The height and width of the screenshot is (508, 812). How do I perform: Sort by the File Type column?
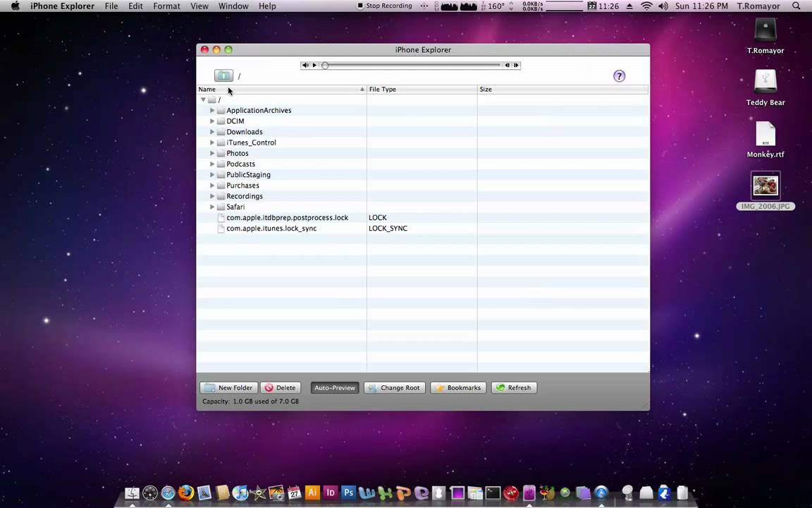(422, 89)
